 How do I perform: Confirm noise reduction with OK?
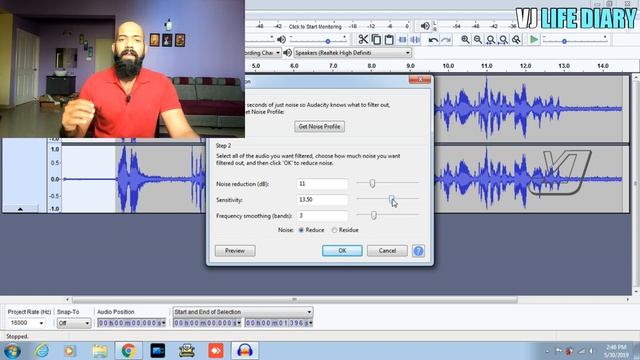click(x=342, y=251)
